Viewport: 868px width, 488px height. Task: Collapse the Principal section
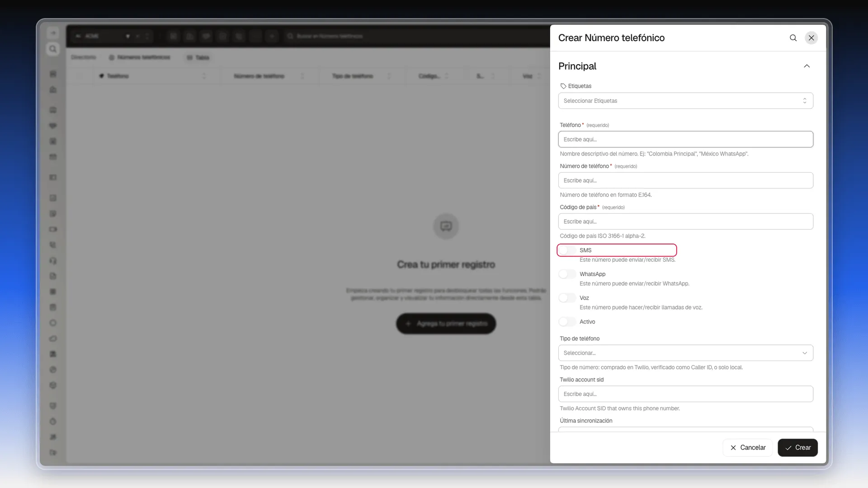tap(807, 66)
